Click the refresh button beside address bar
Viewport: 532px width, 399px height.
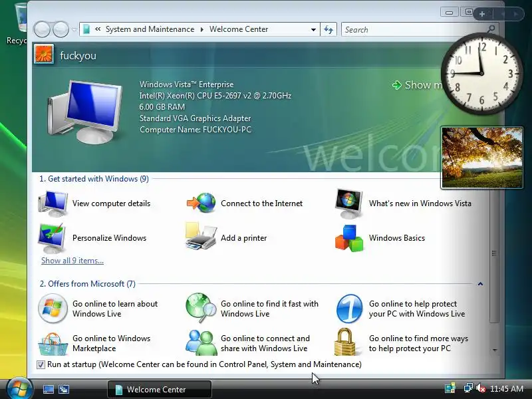point(329,29)
